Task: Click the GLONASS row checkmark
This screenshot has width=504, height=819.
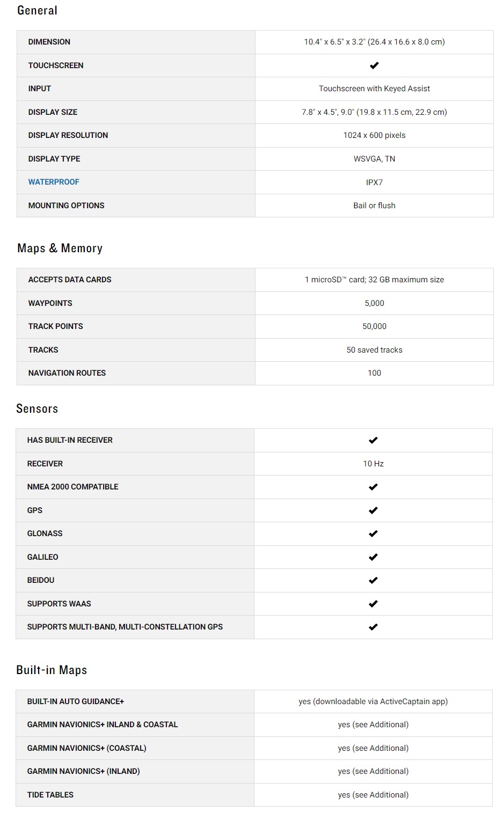Action: click(x=373, y=533)
